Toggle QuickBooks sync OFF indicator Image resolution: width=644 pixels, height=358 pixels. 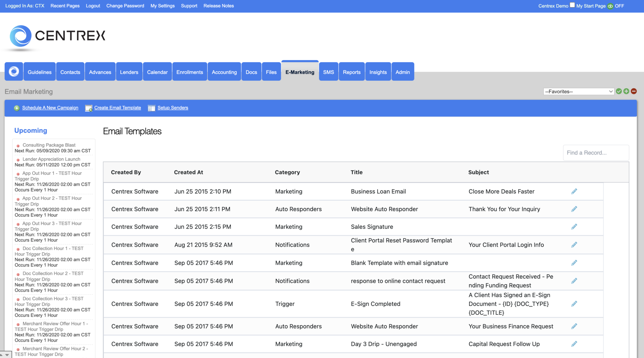click(x=619, y=6)
